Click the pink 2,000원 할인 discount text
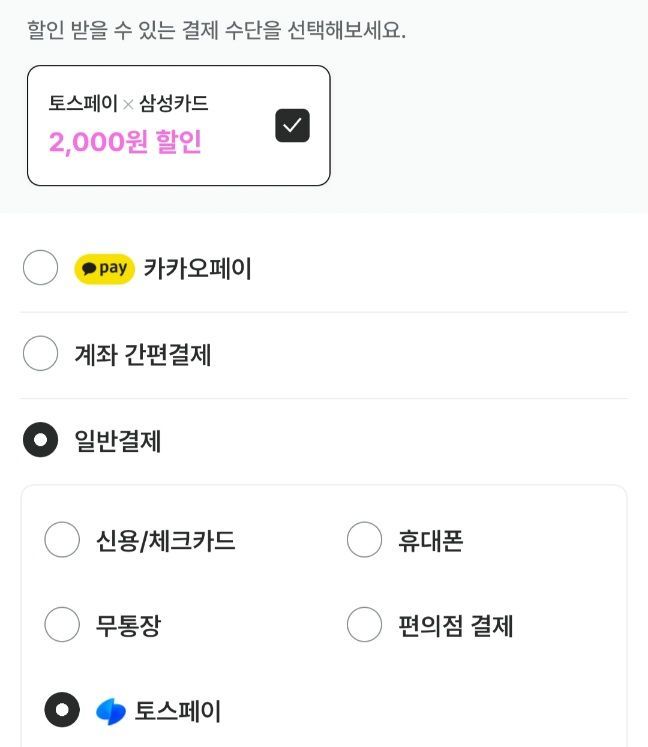Screen dimensions: 648x747 click(x=125, y=142)
